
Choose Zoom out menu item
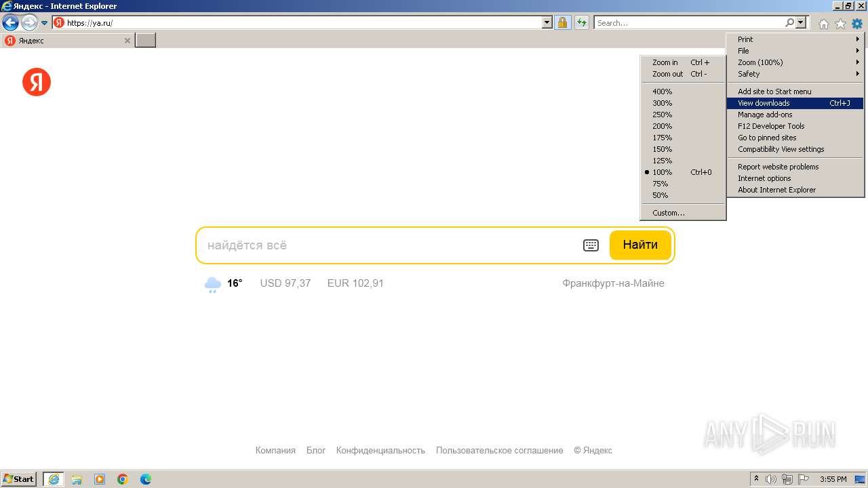click(x=683, y=74)
